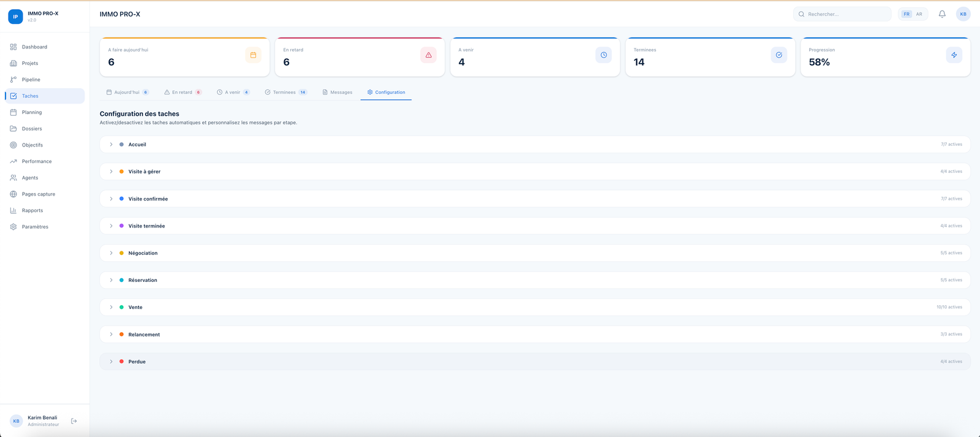Focus the Rechercher search field
This screenshot has width=980, height=437.
tap(842, 14)
